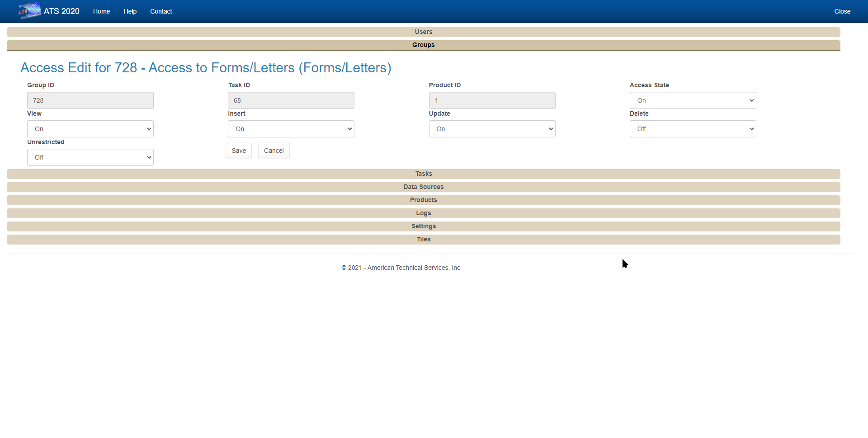Open the Insert permission dropdown

(x=291, y=129)
